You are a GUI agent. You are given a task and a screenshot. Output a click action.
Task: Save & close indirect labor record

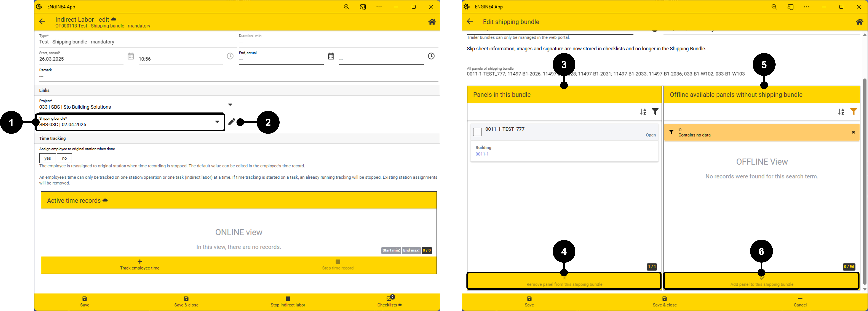pos(186,302)
